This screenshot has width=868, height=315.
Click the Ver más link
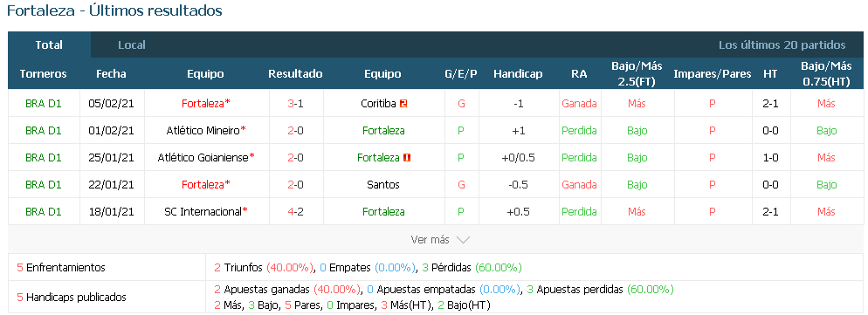click(x=431, y=240)
